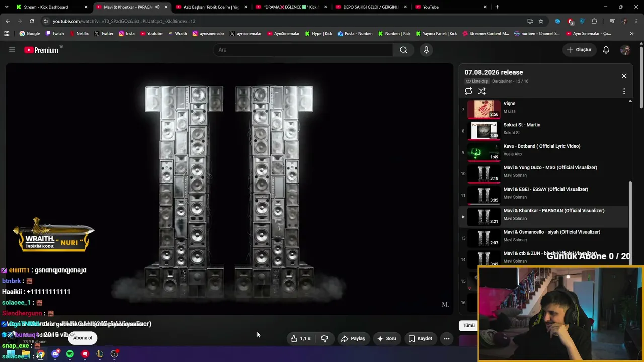The width and height of the screenshot is (644, 362).
Task: Play Mavi & Osmancello - siyah
Action: pos(543,237)
